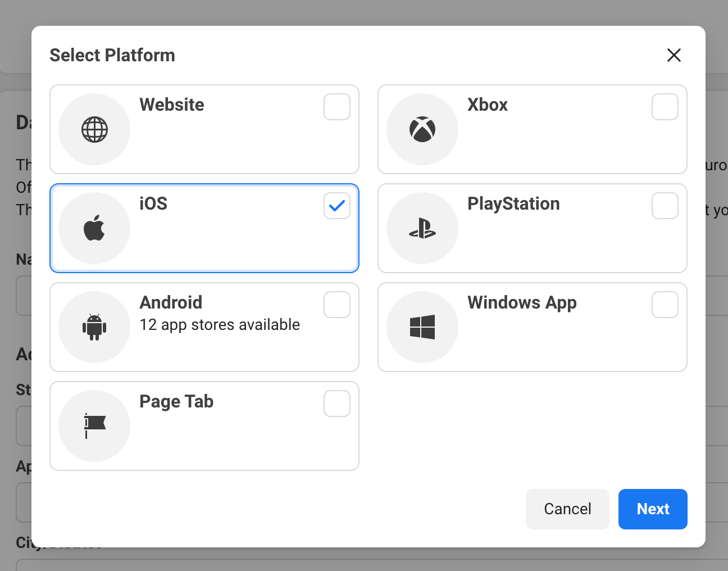Uncheck the iOS platform checkbox
Screen dimensions: 728x571
pos(337,206)
